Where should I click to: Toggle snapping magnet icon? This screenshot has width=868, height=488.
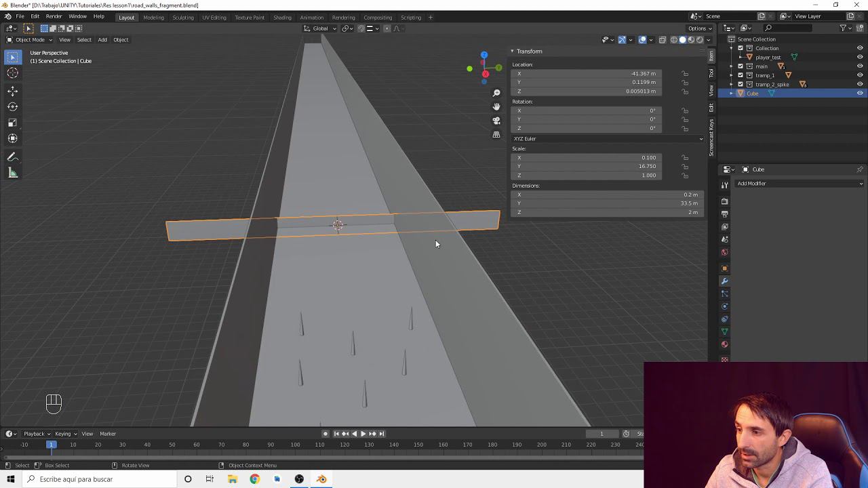coord(361,28)
